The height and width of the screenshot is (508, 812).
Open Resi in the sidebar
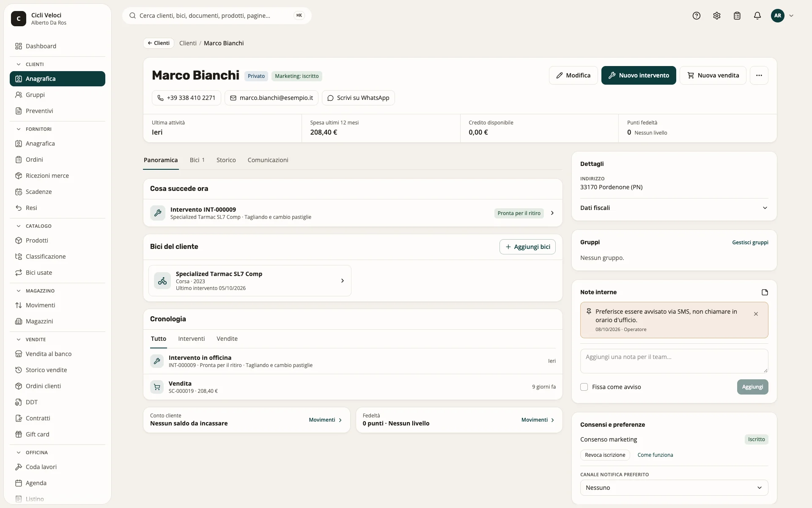58,208
